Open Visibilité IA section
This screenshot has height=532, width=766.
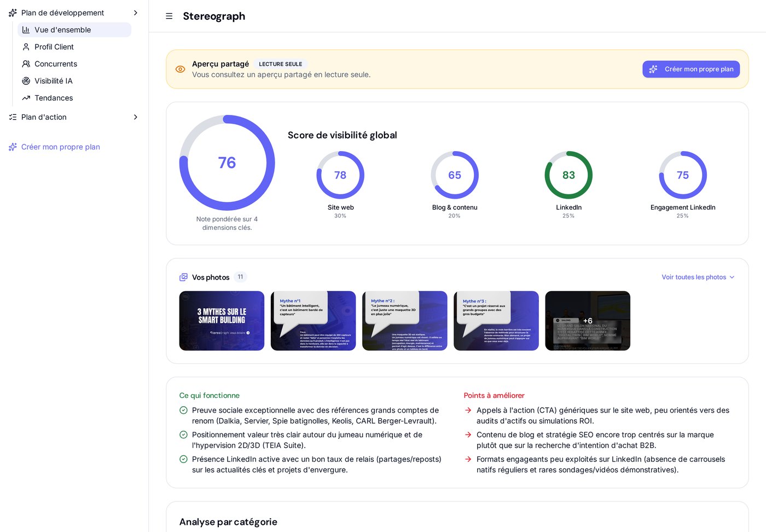[x=74, y=80]
